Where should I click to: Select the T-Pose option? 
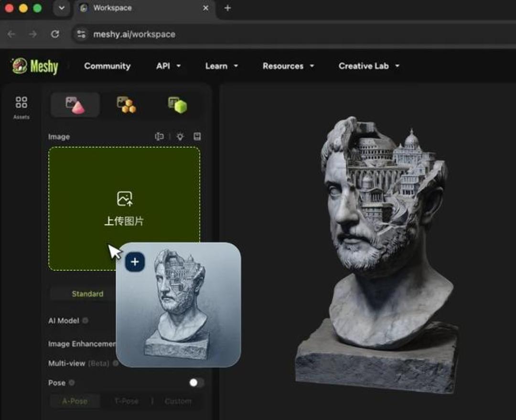click(x=126, y=401)
